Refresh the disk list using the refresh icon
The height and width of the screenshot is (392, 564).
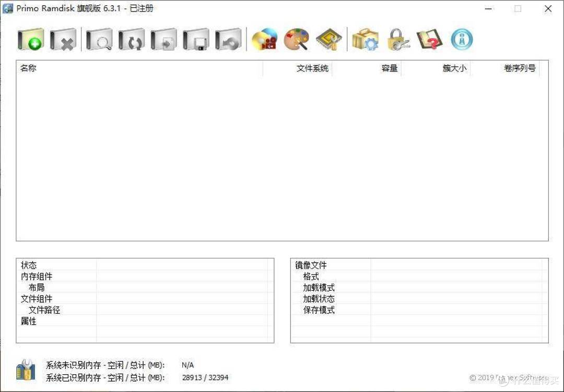131,39
